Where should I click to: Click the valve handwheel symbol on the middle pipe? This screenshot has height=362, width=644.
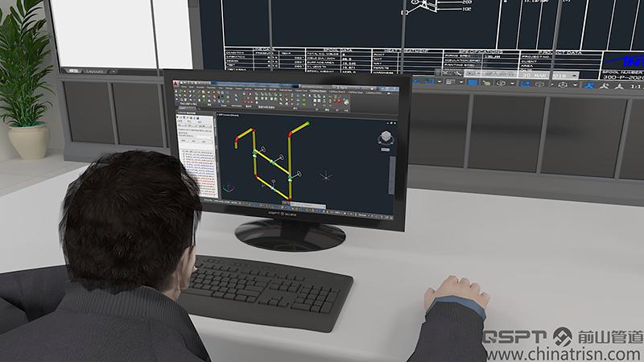tap(279, 156)
